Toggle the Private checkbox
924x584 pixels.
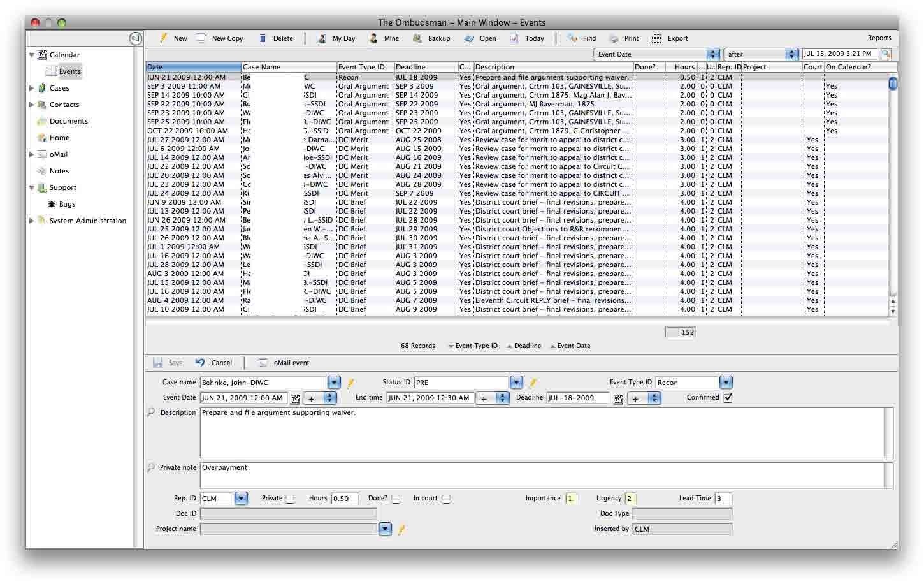point(290,499)
